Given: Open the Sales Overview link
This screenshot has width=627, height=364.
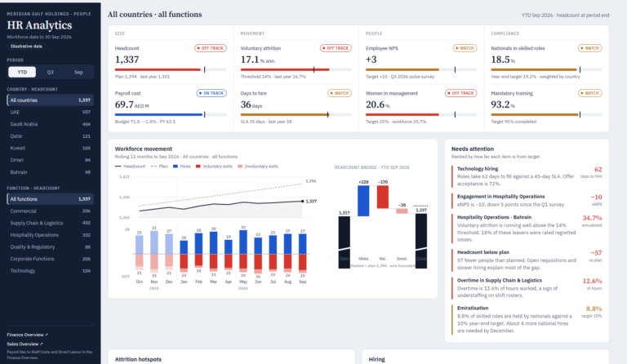Looking at the screenshot, I should (x=24, y=344).
